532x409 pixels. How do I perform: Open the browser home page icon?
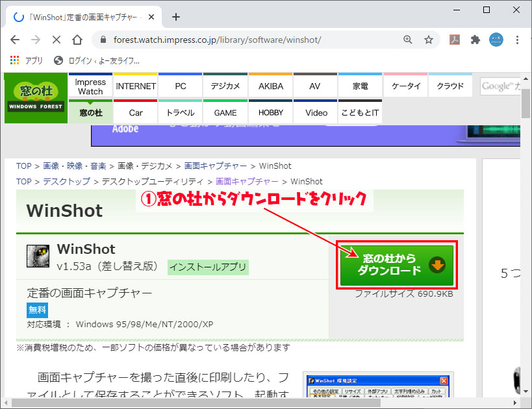[77, 40]
